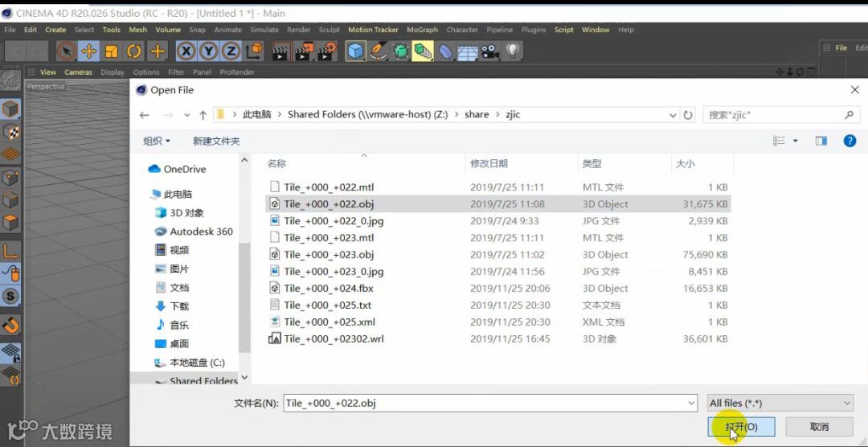Toggle the Y axis lock

(209, 51)
